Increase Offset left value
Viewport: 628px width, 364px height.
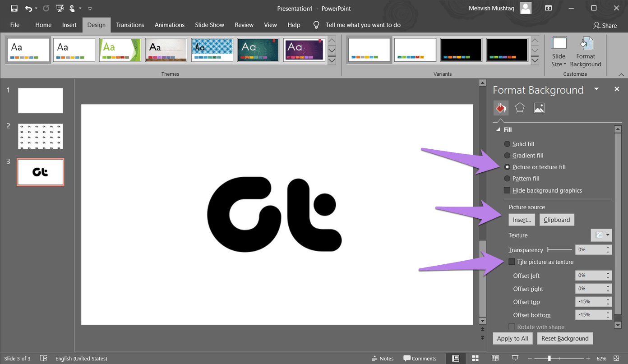608,273
